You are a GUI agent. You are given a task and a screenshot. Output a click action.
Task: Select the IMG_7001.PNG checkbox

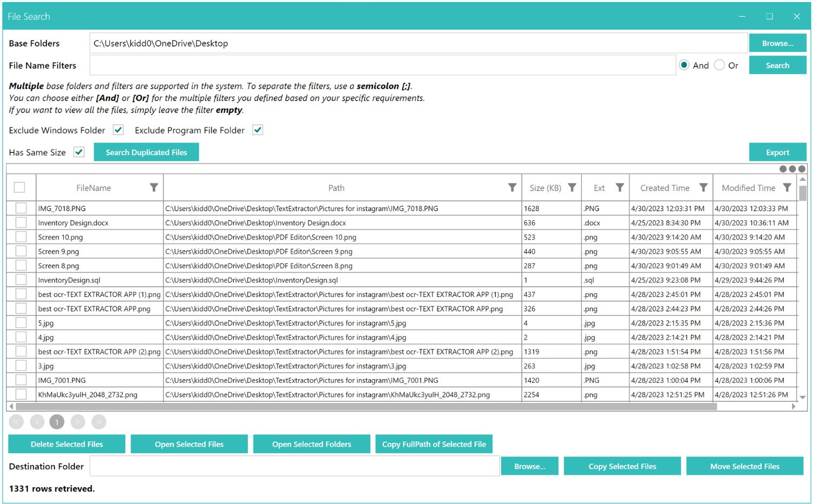pyautogui.click(x=21, y=380)
